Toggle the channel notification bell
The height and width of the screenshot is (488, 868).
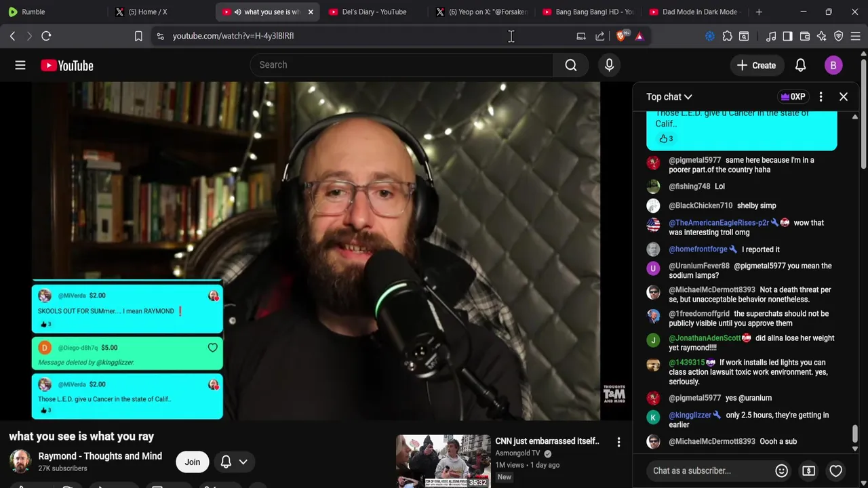coord(226,462)
